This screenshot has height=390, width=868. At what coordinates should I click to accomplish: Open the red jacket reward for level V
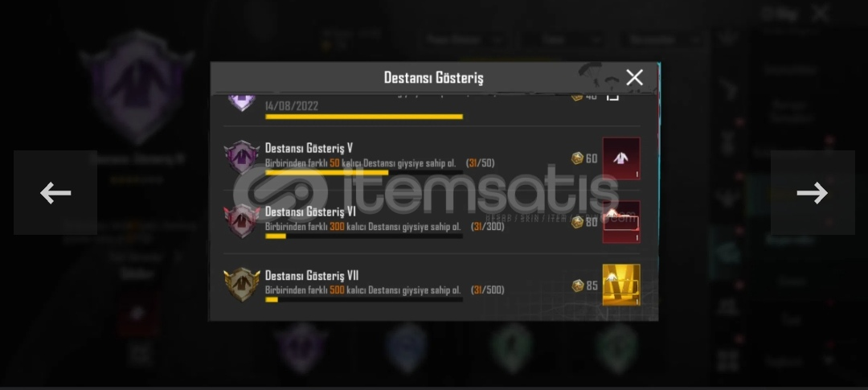[x=621, y=158]
